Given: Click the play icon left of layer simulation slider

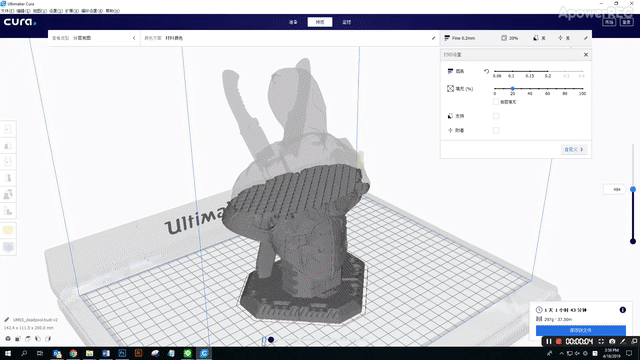Looking at the screenshot, I should 264,340.
